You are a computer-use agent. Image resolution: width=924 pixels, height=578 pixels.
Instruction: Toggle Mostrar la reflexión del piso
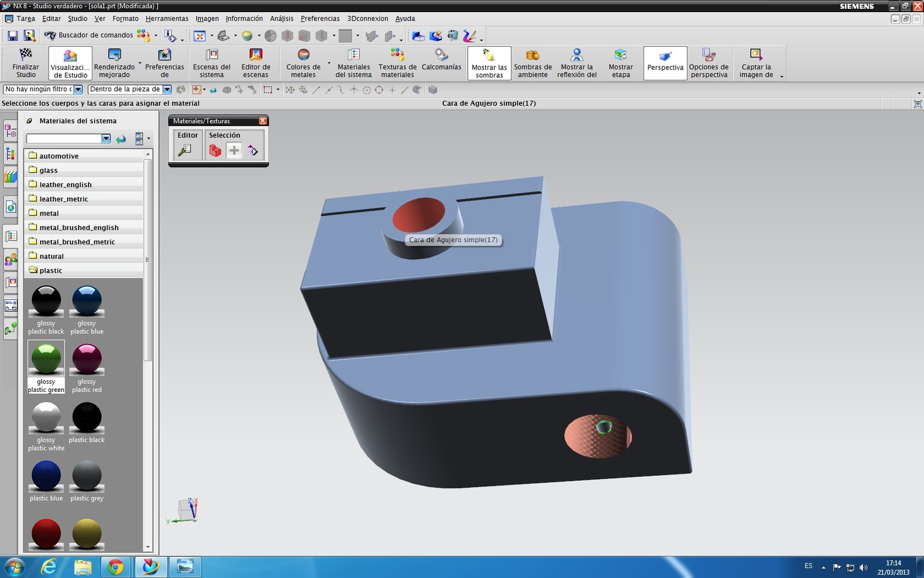click(x=576, y=63)
